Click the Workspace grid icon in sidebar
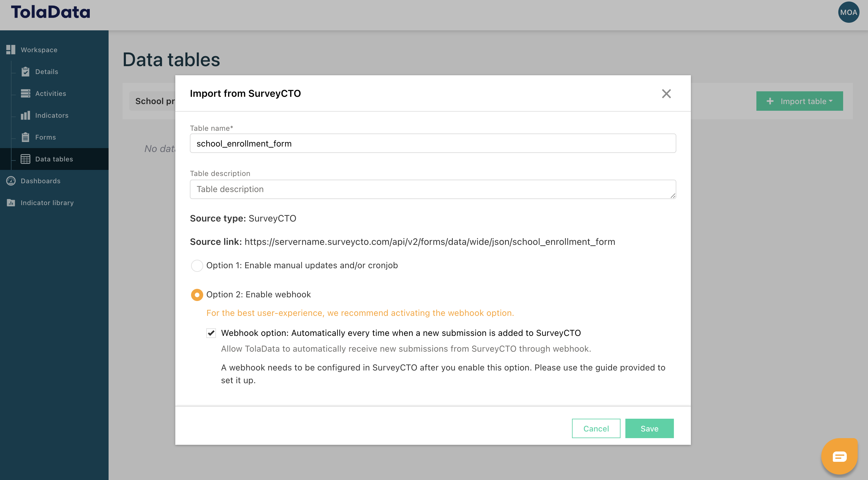This screenshot has height=480, width=868. coord(11,49)
